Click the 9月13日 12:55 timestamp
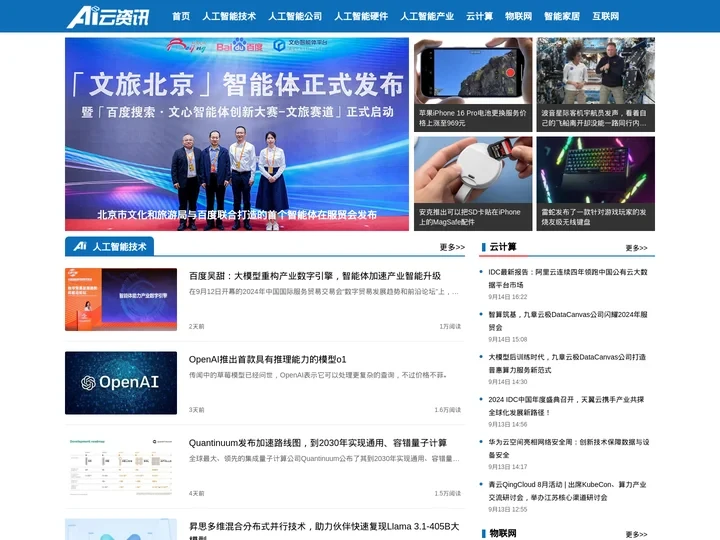 click(508, 510)
